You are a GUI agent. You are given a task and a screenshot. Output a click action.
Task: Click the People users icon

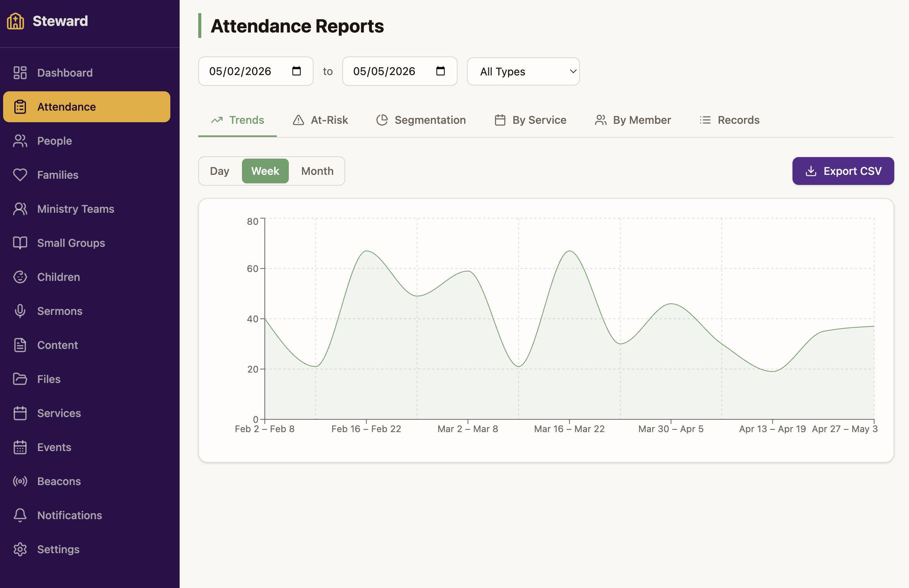tap(20, 141)
